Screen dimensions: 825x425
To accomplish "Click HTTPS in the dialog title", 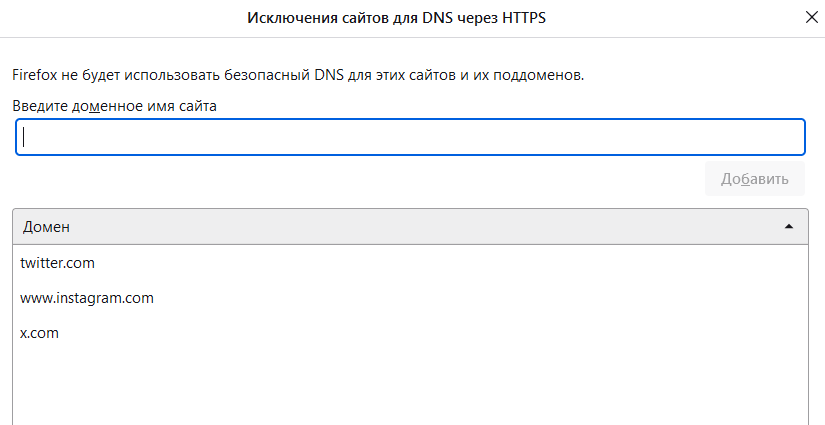I will point(524,17).
